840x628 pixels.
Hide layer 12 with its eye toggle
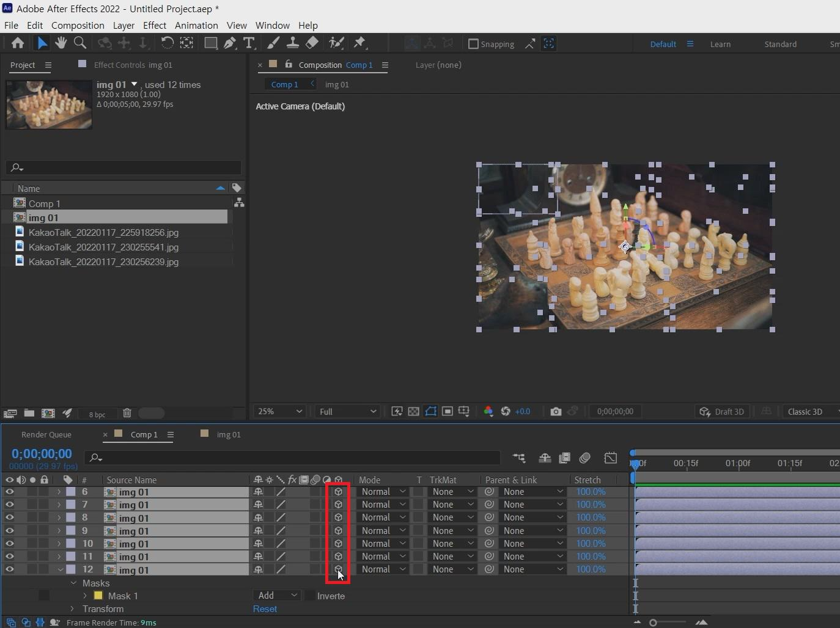pyautogui.click(x=9, y=569)
